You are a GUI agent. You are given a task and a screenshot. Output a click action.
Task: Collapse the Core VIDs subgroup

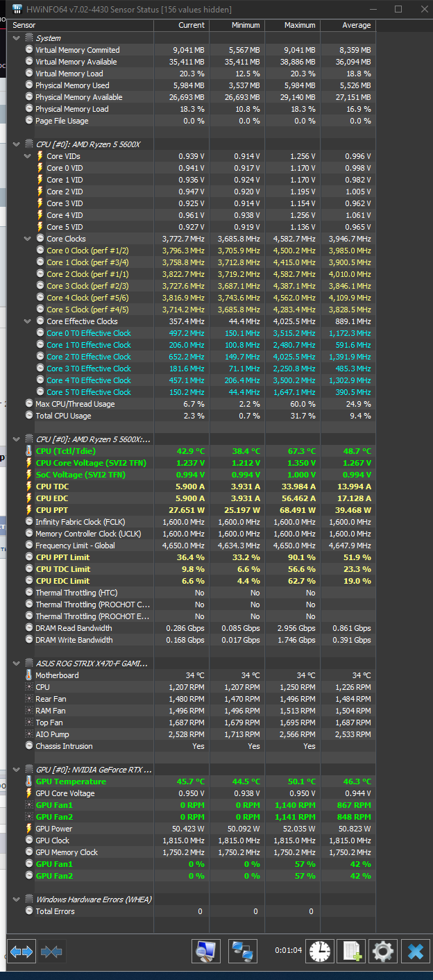click(x=28, y=156)
